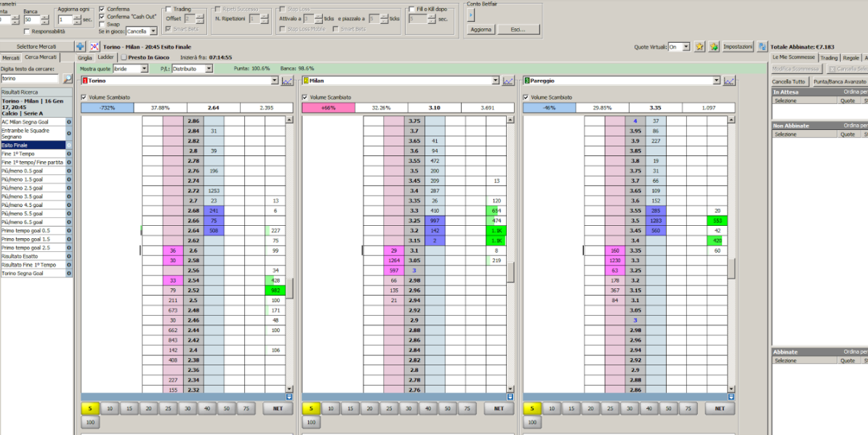Image resolution: width=868 pixels, height=435 pixels.
Task: Click the red number 1 badge beside Torino
Action: [85, 81]
